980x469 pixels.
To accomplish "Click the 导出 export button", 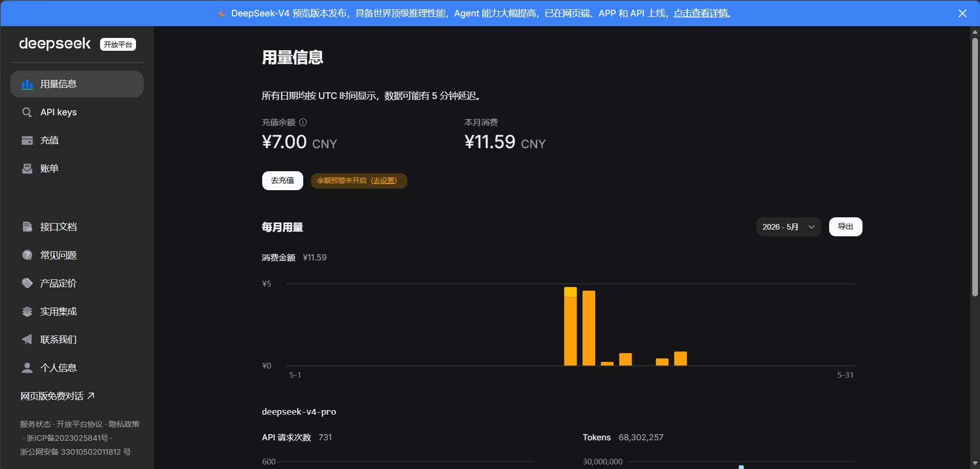I will tap(846, 227).
